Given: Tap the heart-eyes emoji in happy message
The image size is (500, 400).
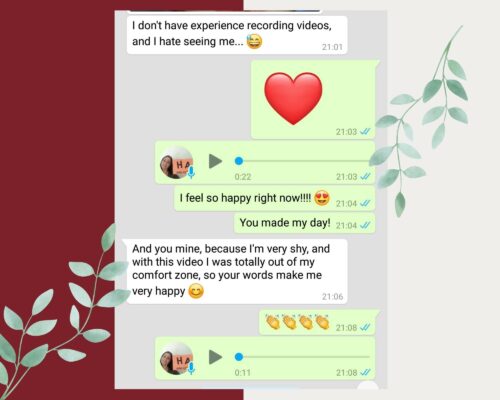Looking at the screenshot, I should [x=322, y=198].
